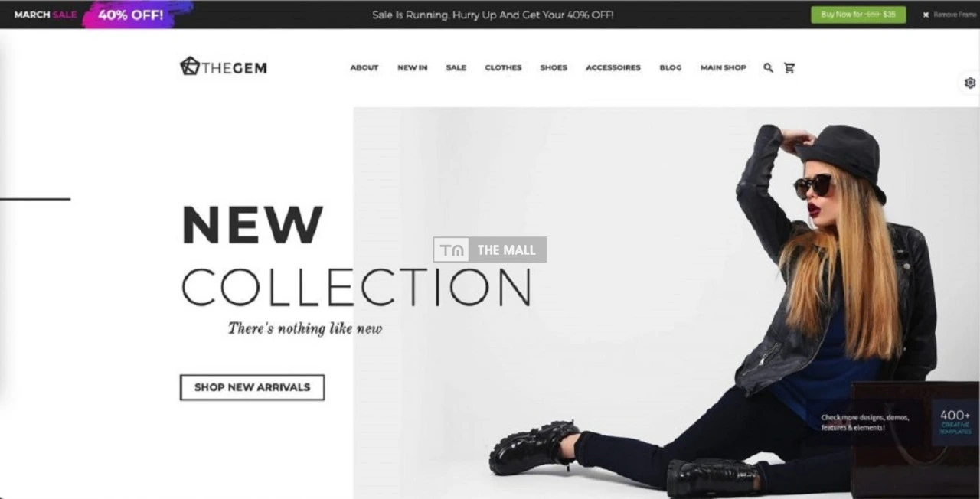Click The Mall watermark logo

click(x=490, y=249)
